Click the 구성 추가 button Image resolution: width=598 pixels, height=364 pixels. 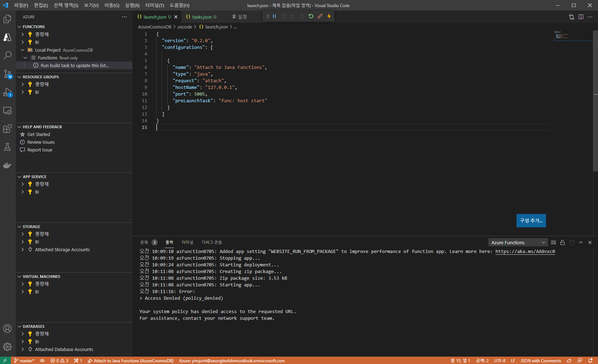click(x=531, y=220)
